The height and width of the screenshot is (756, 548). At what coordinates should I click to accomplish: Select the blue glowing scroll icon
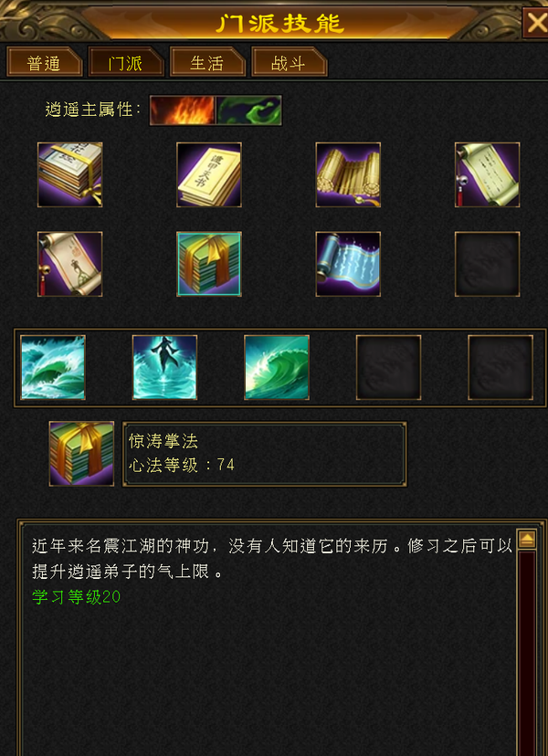coord(348,264)
